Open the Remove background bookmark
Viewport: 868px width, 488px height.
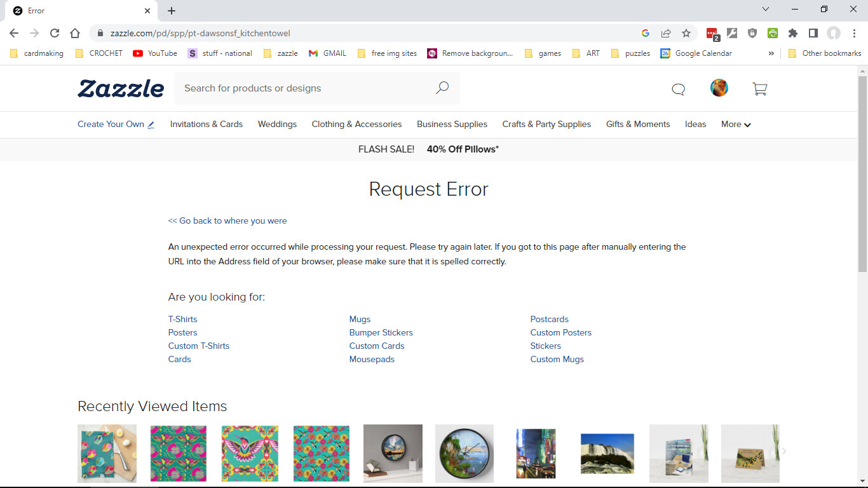pos(470,53)
